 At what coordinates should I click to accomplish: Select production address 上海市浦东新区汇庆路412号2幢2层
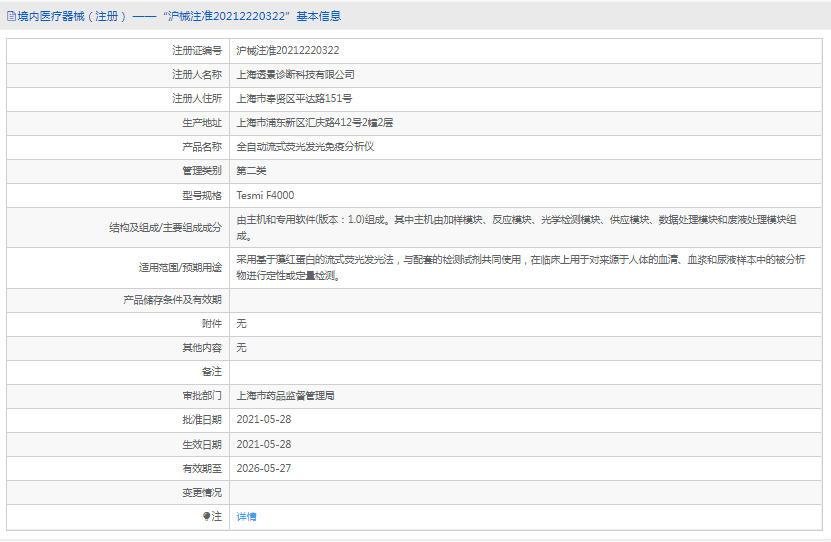pos(315,123)
